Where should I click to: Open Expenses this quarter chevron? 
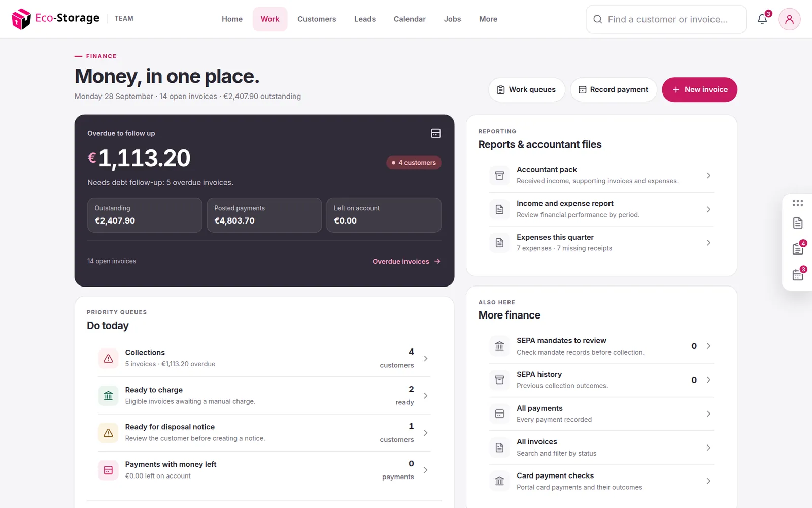click(x=708, y=243)
